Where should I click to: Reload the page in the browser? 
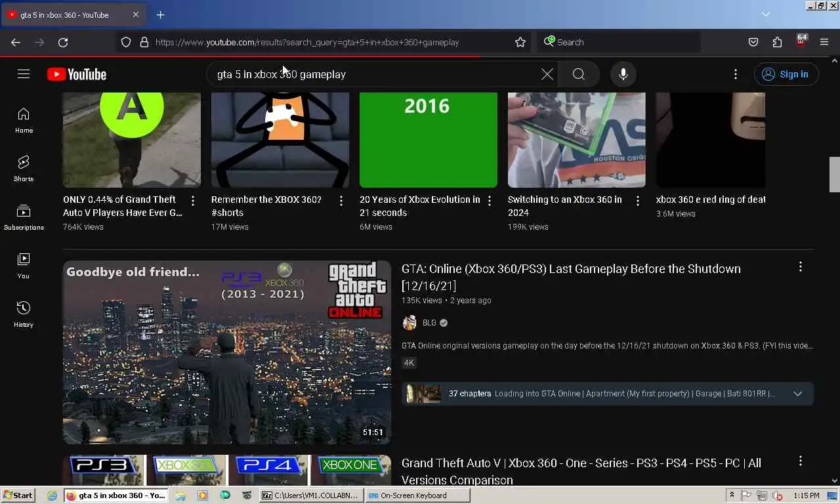tap(63, 42)
